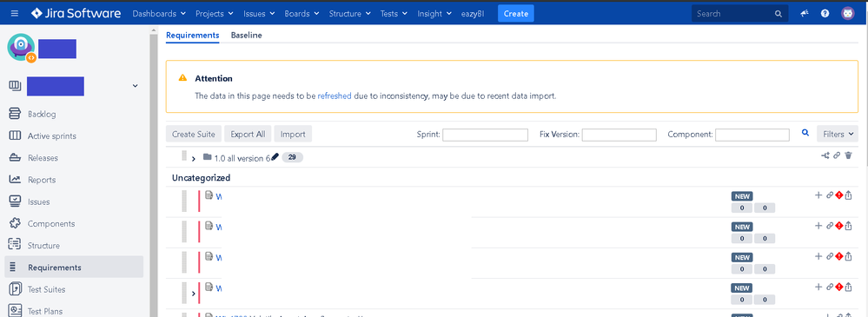Open the Filters dropdown
This screenshot has height=317, width=868.
(837, 134)
